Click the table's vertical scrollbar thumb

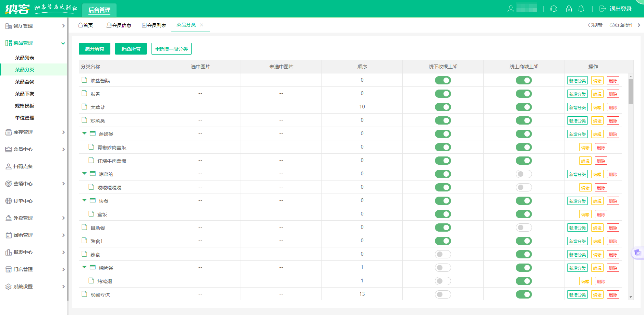point(631,91)
